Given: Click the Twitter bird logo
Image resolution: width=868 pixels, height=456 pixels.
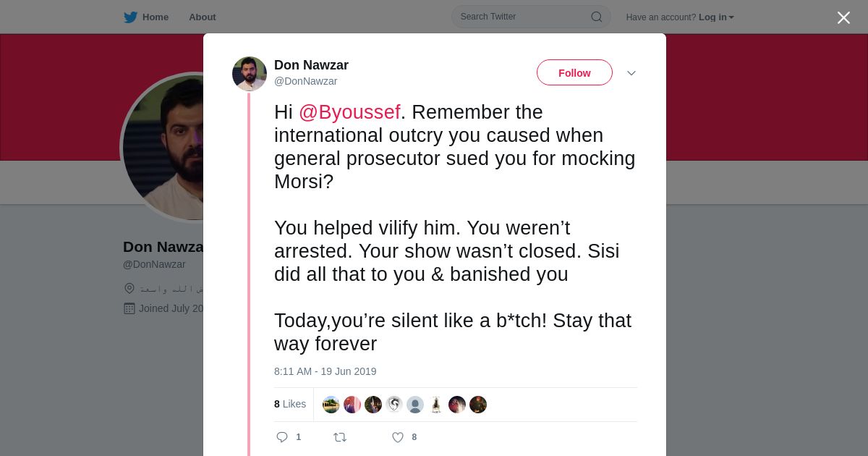Looking at the screenshot, I should pyautogui.click(x=130, y=17).
